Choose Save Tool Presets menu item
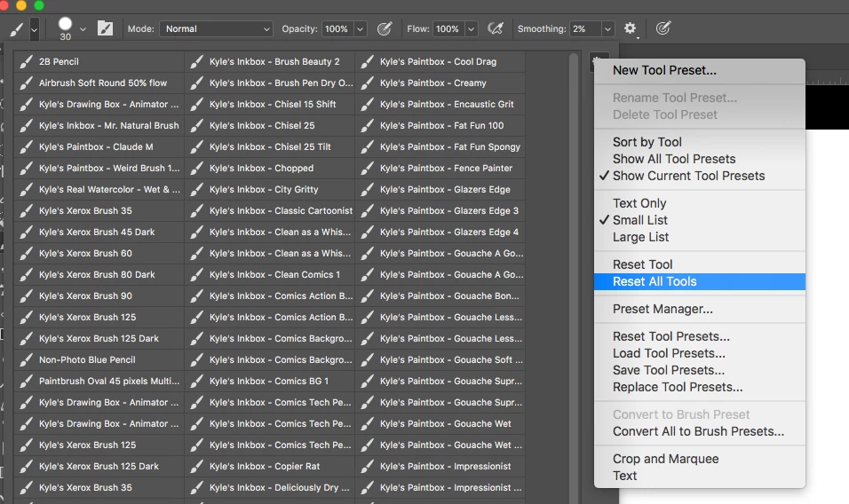The width and height of the screenshot is (849, 504). click(700, 370)
